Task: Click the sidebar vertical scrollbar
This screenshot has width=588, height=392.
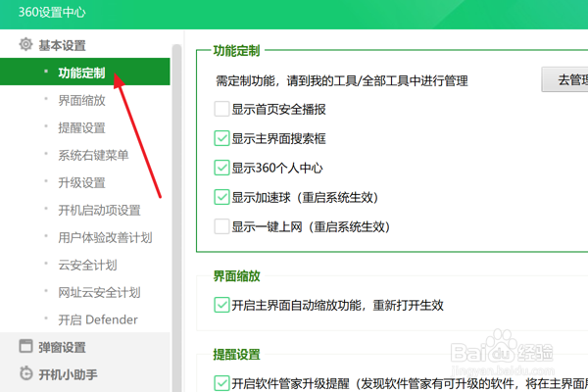Action: click(x=176, y=218)
